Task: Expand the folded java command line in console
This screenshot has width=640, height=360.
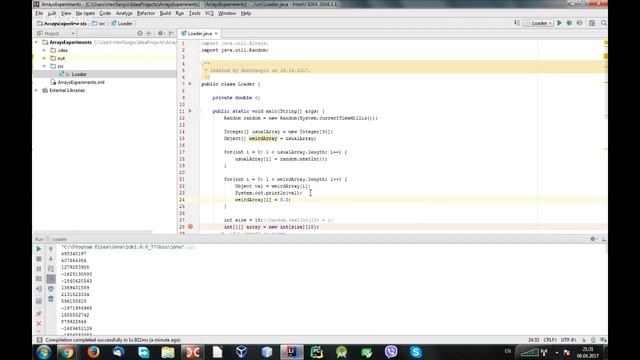Action: coord(190,247)
